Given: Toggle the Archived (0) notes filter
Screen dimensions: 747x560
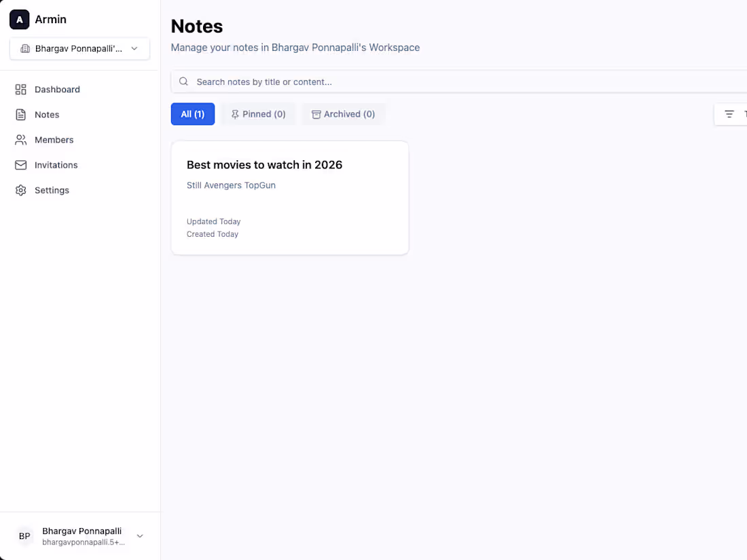Looking at the screenshot, I should tap(344, 114).
